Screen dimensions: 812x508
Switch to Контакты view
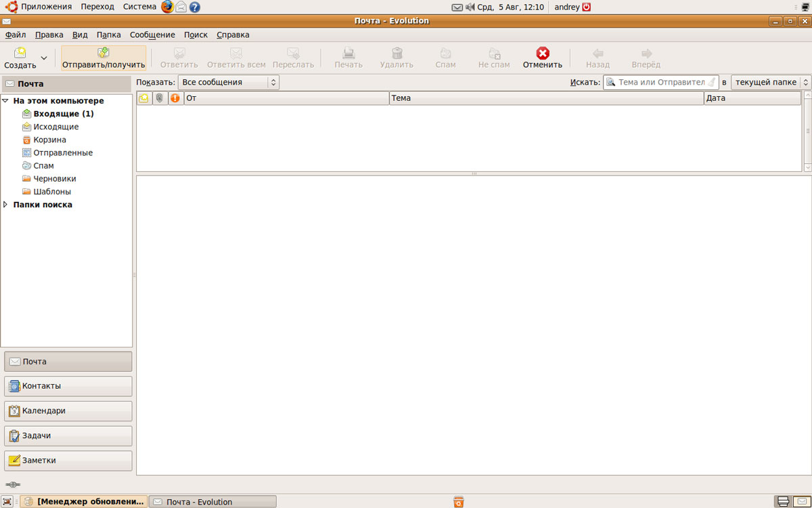click(x=68, y=386)
